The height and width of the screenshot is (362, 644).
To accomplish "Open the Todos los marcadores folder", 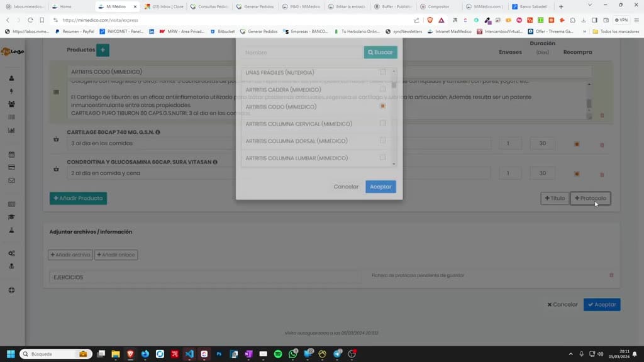I will tap(615, 31).
